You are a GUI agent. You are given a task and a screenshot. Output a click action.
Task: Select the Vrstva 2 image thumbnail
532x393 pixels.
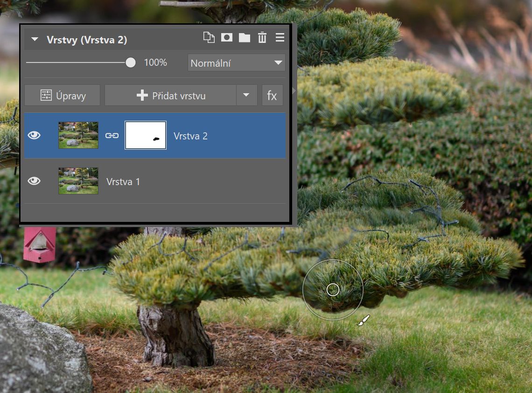click(x=78, y=135)
